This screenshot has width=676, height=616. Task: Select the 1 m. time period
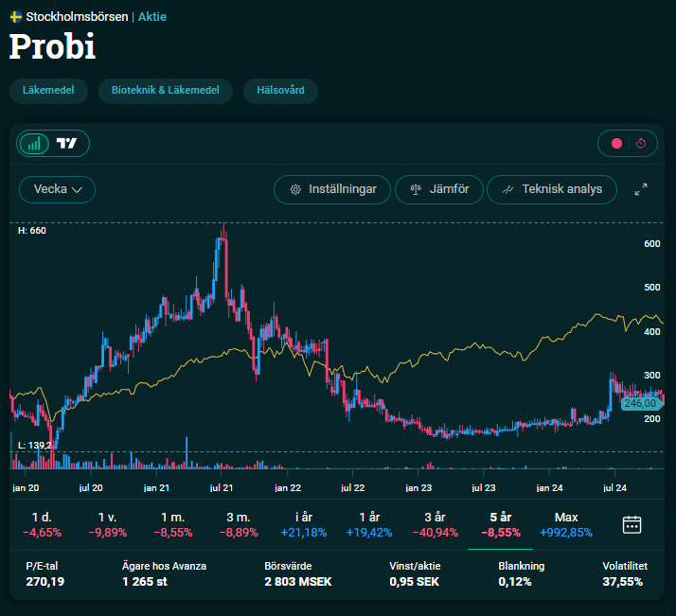pos(173,524)
